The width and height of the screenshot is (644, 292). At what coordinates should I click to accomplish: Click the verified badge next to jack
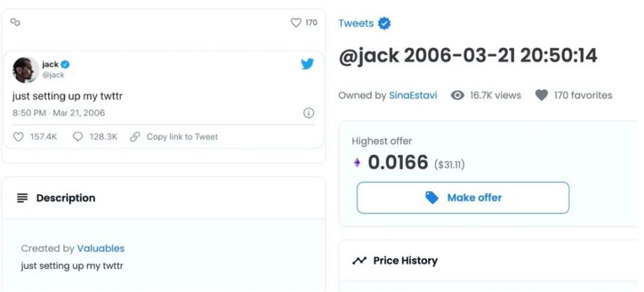click(66, 64)
